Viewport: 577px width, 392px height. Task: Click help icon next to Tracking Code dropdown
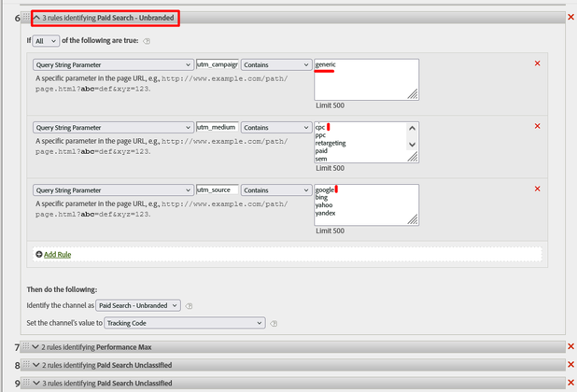[x=274, y=324]
